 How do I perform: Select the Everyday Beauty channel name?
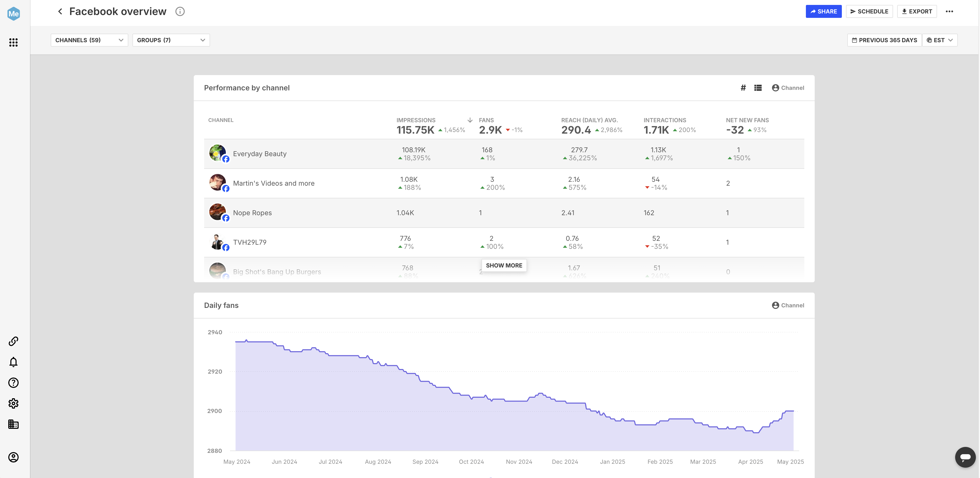[x=260, y=154]
